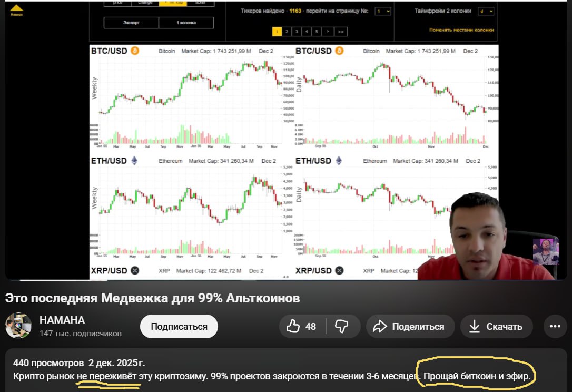The image size is (572, 392).
Task: Toggle the like on the video showing 48
Action: (x=293, y=326)
